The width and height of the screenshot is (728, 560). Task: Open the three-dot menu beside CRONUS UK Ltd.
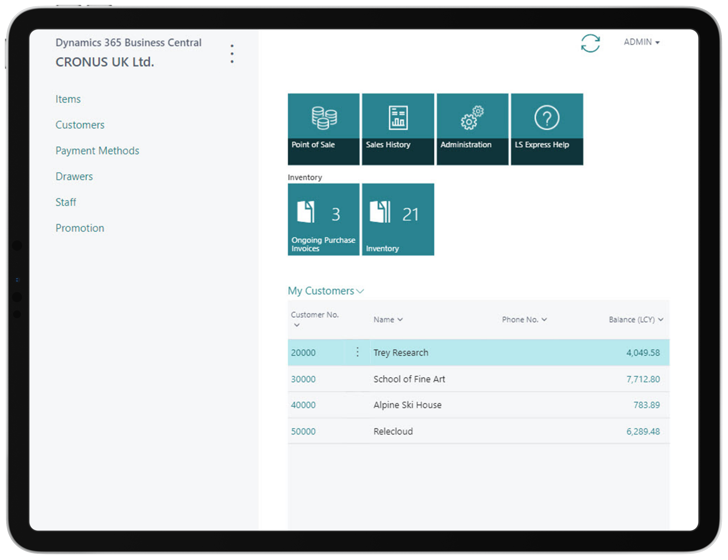tap(232, 54)
